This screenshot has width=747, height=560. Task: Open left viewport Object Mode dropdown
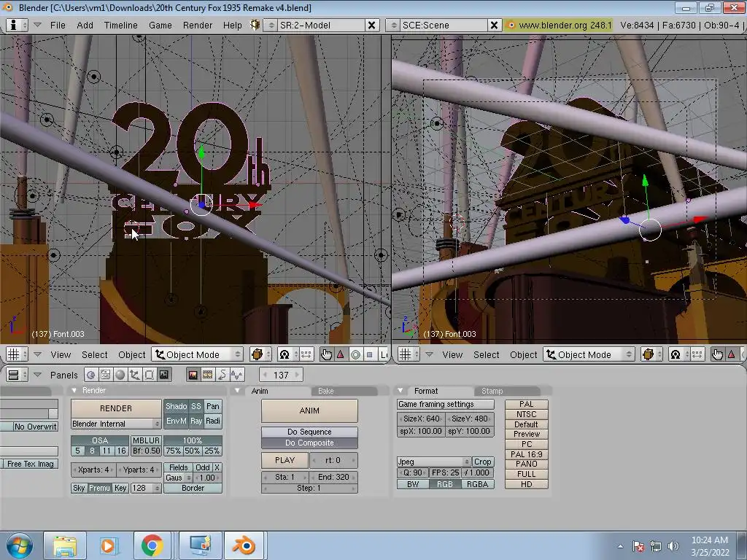pyautogui.click(x=198, y=354)
